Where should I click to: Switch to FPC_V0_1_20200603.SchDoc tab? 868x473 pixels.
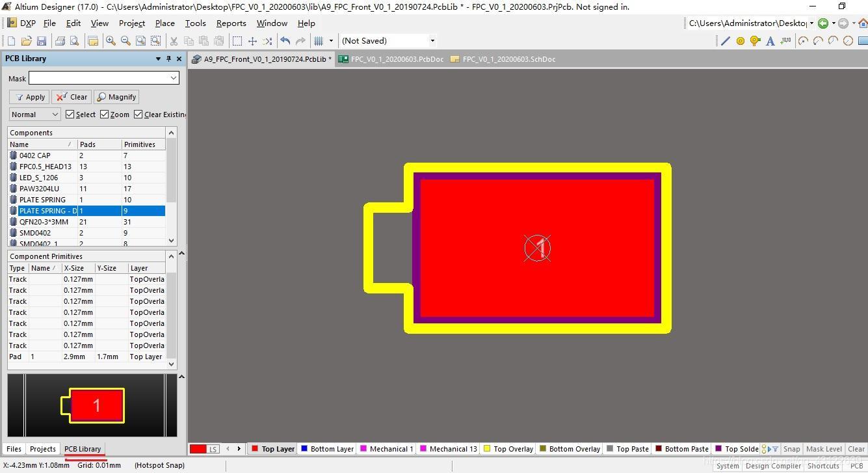pyautogui.click(x=503, y=59)
